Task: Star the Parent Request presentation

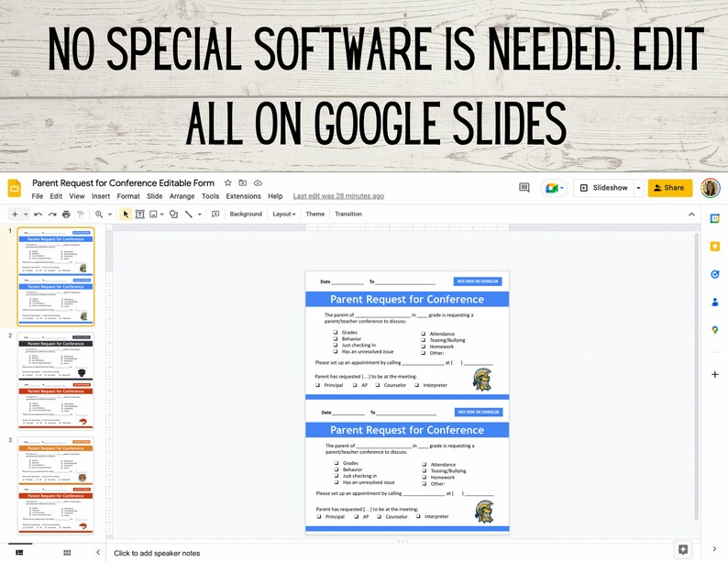Action: pyautogui.click(x=228, y=182)
